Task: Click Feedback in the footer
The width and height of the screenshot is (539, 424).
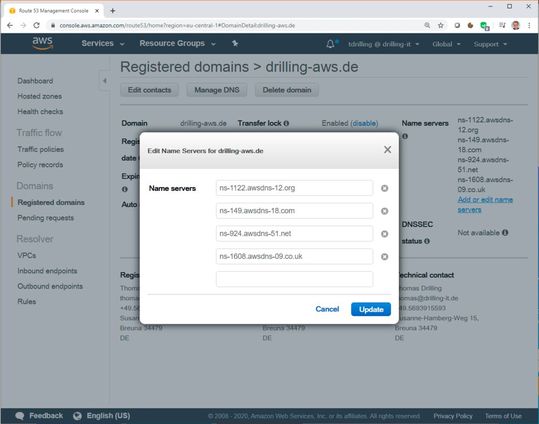Action: click(x=46, y=416)
